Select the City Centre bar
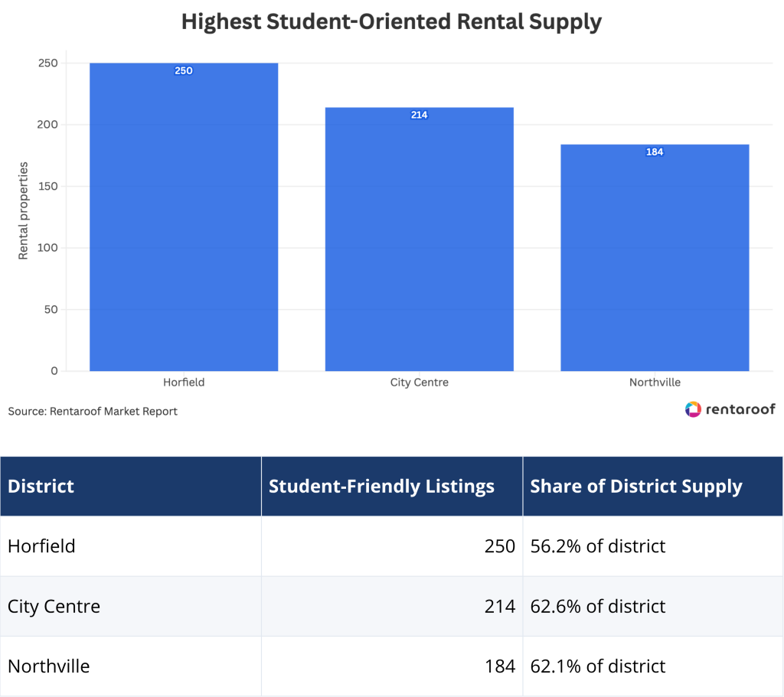Viewport: 784px width, 697px height. 419,239
